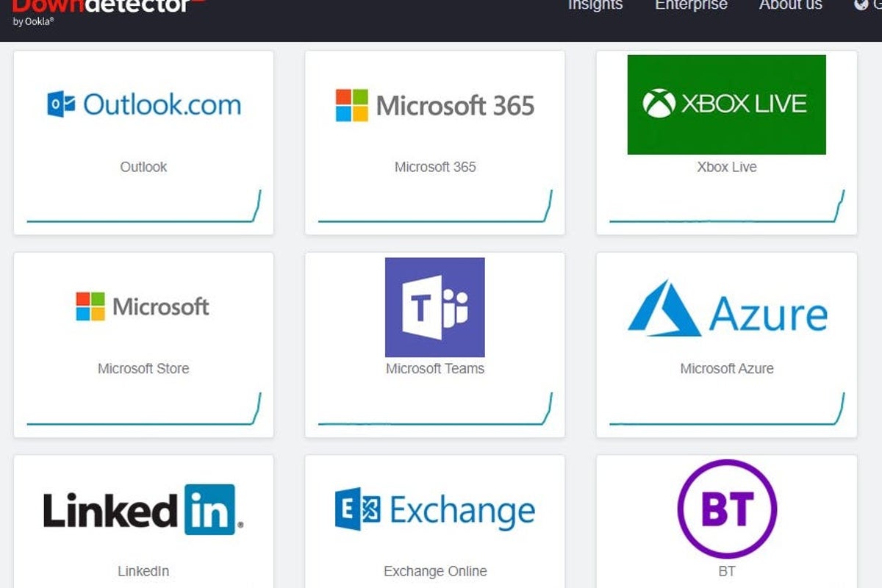Open the Microsoft 365 text link

click(435, 167)
